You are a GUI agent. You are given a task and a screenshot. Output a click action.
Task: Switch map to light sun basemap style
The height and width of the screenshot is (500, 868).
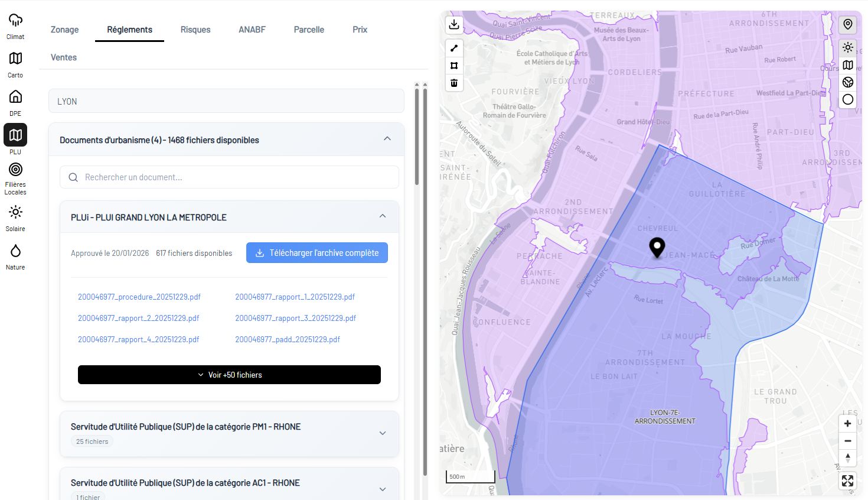pos(848,48)
